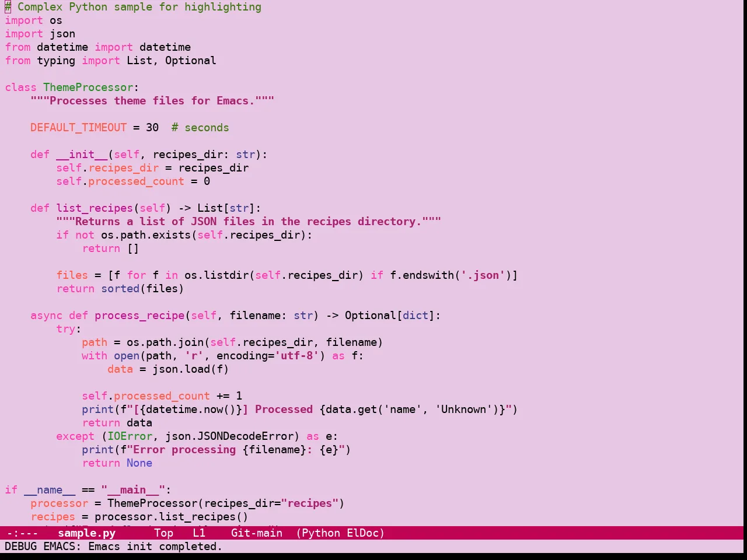Click the 'utf-8' encoding string
This screenshot has width=747, height=560.
click(297, 356)
